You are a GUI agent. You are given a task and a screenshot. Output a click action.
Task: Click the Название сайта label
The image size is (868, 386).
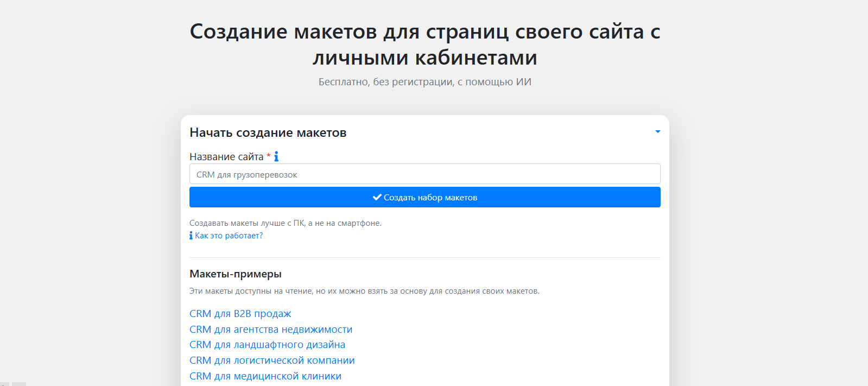pyautogui.click(x=226, y=157)
